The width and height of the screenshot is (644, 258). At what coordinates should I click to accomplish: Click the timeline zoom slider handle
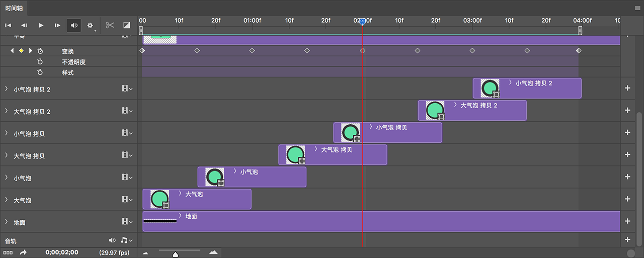pyautogui.click(x=175, y=254)
